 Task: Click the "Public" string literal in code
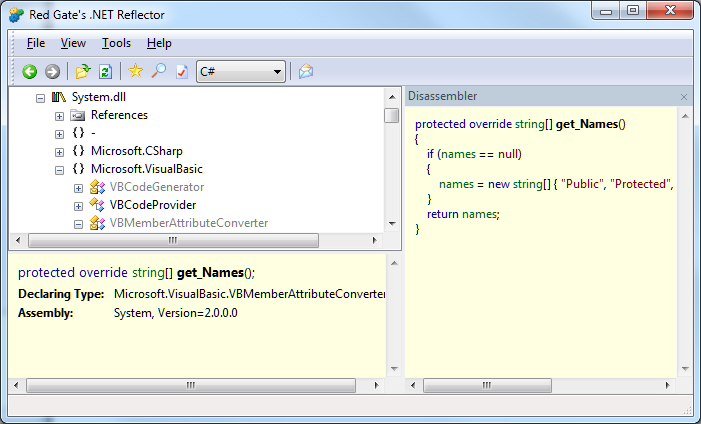click(x=581, y=184)
